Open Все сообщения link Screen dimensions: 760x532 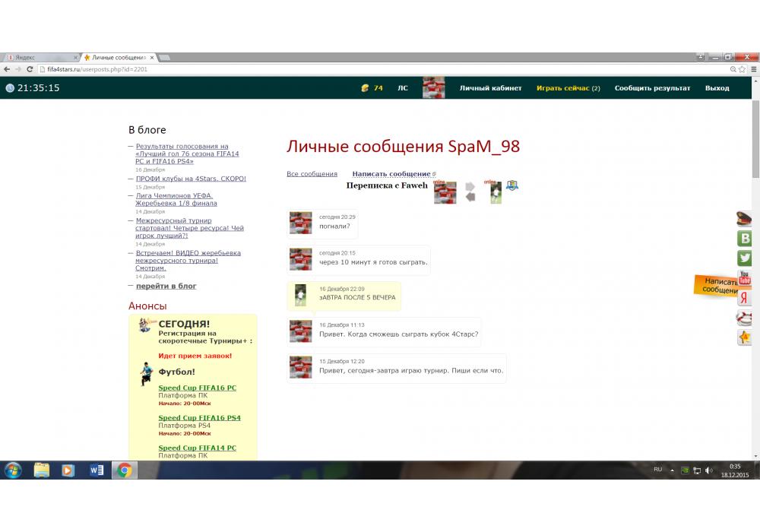312,173
